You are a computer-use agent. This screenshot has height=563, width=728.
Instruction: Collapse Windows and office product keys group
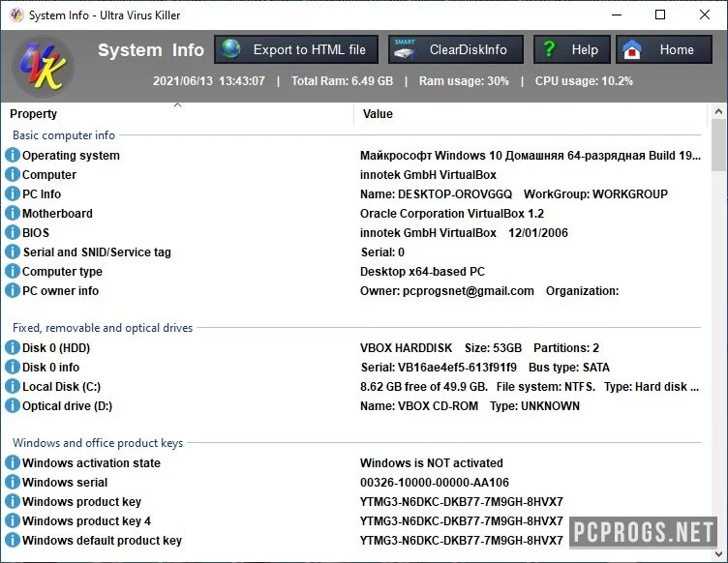98,443
